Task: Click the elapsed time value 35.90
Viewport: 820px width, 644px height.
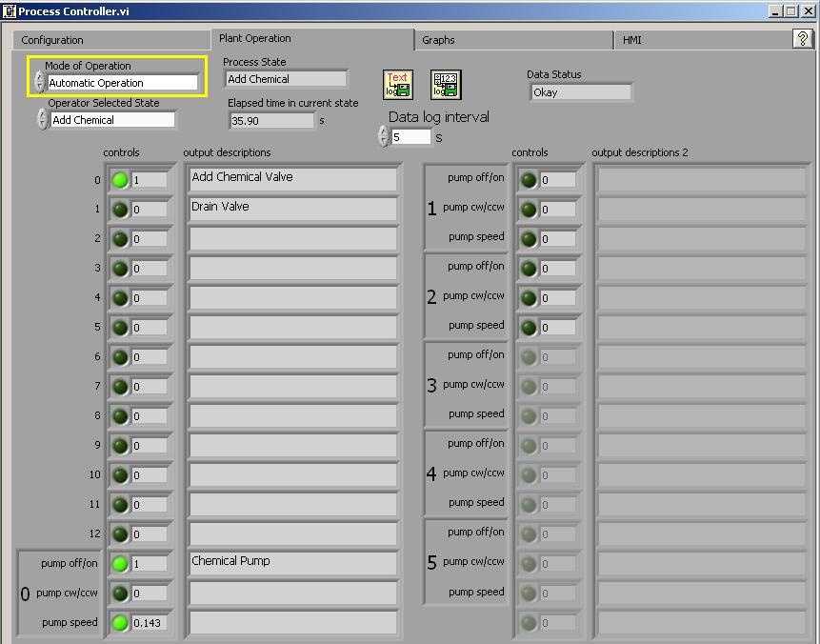Action: (272, 121)
